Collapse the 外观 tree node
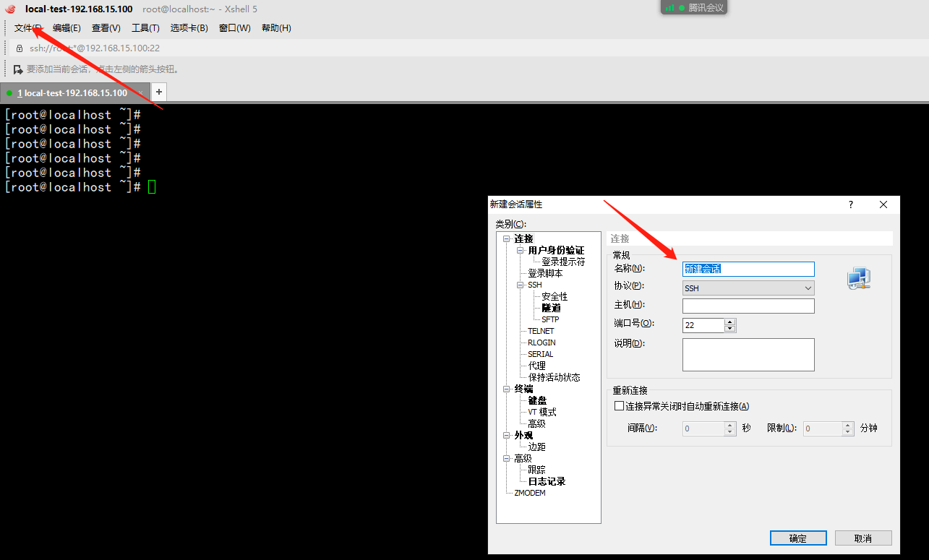The height and width of the screenshot is (560, 929). 507,435
